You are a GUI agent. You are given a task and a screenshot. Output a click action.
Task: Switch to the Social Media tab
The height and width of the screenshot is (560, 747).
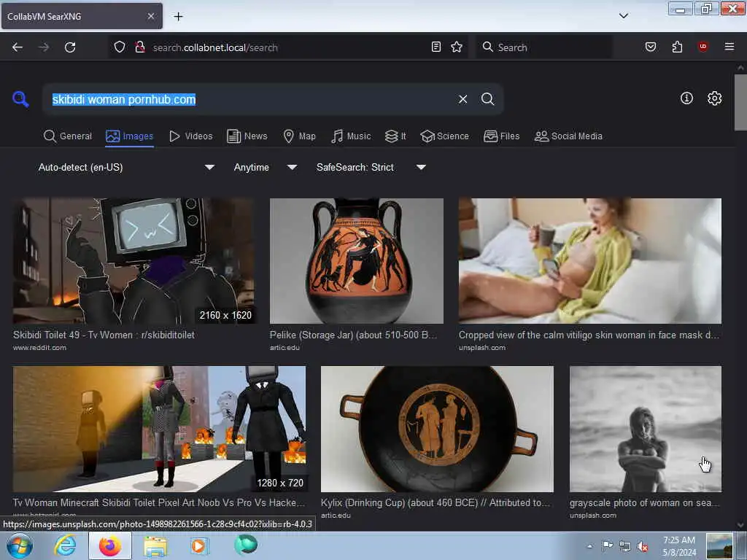pyautogui.click(x=568, y=136)
